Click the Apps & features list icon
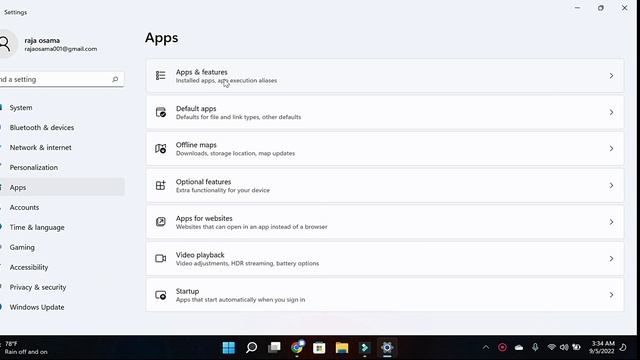640x360 pixels. click(x=160, y=76)
